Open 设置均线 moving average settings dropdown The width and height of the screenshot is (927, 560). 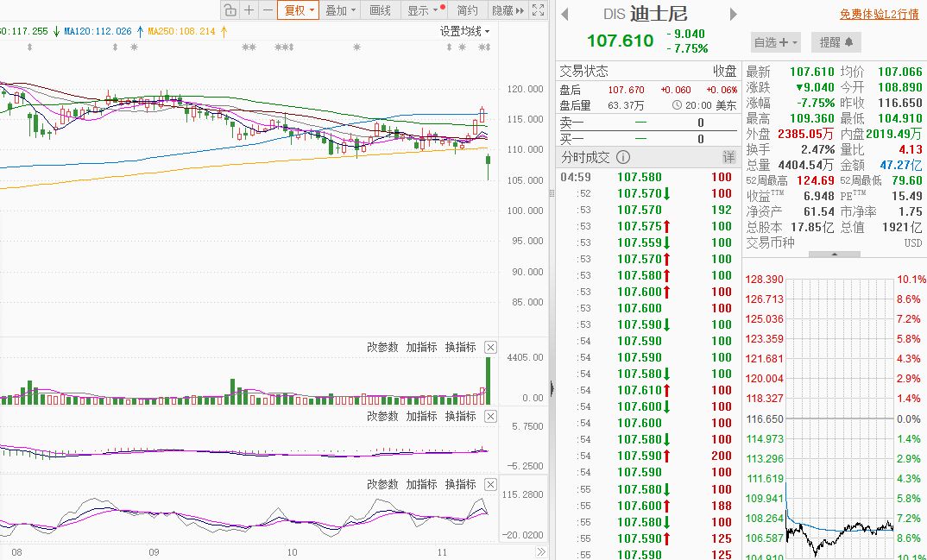[x=464, y=31]
